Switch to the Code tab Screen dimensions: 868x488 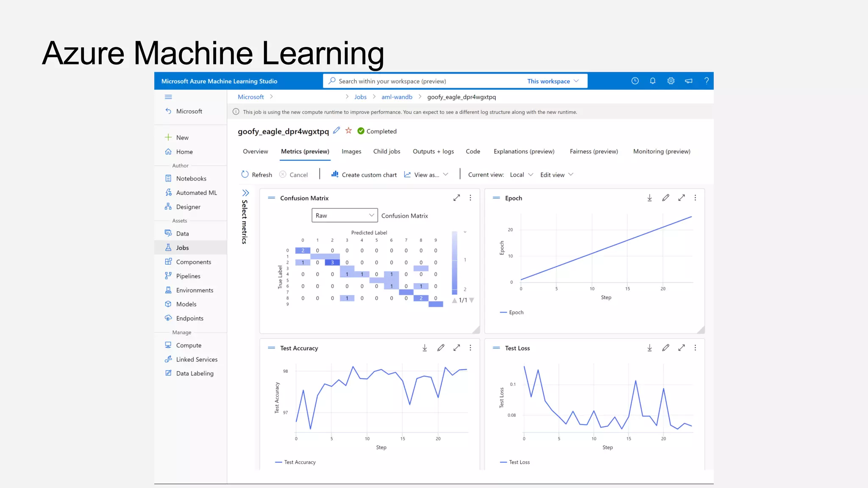473,151
